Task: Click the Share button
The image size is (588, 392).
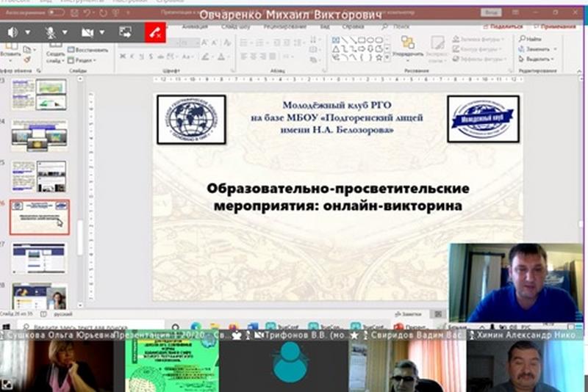Action: click(502, 26)
